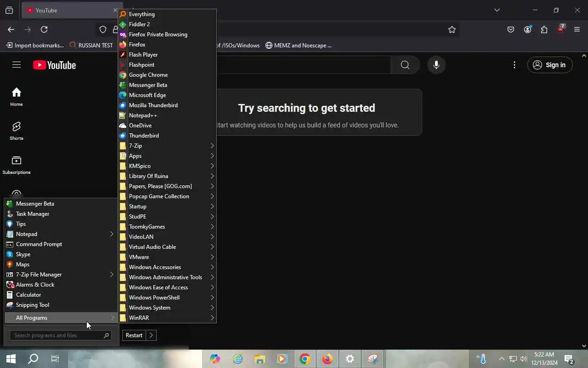Open Maps from start menu
This screenshot has width=588, height=368.
click(x=61, y=264)
